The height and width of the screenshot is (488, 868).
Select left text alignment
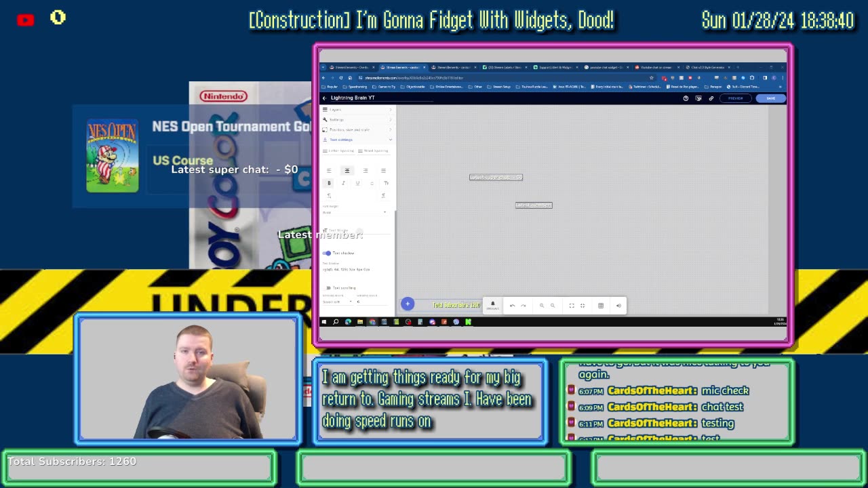(x=329, y=170)
